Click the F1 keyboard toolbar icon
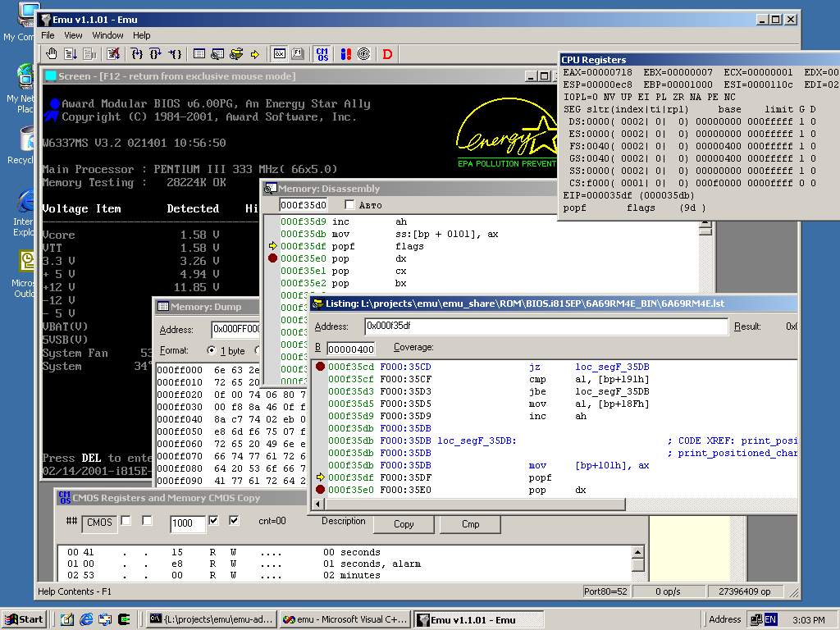The image size is (840, 630). tap(298, 53)
